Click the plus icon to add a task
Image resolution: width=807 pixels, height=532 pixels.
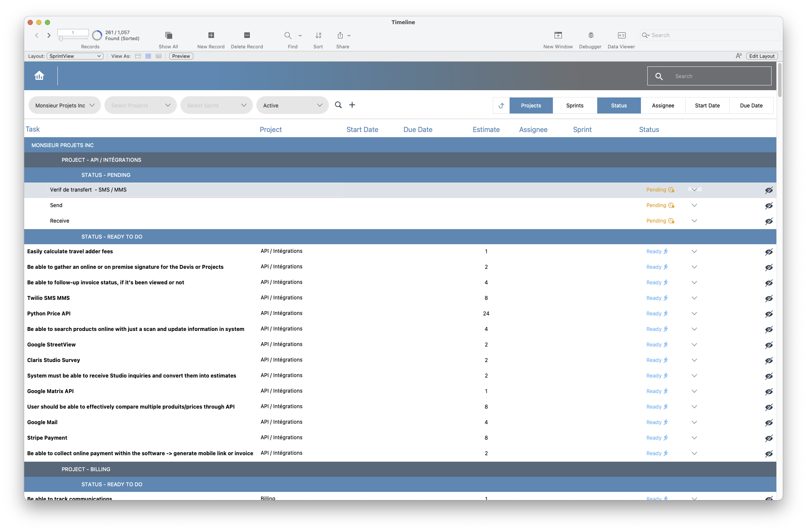point(352,105)
